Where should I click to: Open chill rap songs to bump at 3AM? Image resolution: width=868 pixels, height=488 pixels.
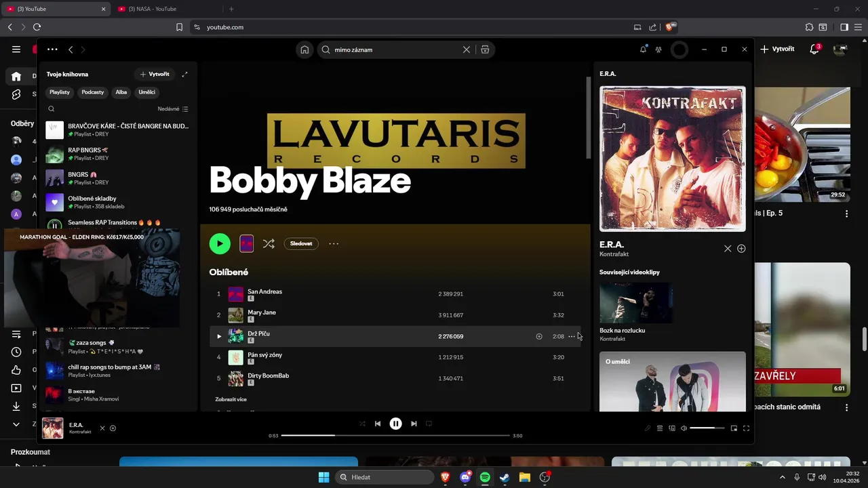pyautogui.click(x=117, y=370)
